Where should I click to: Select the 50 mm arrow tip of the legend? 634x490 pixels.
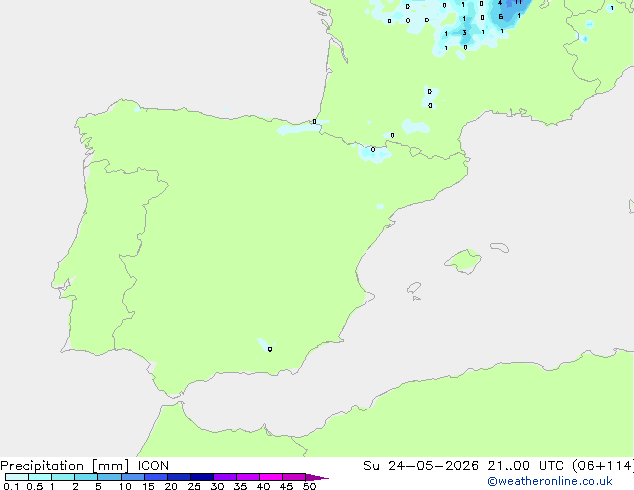[x=317, y=477]
